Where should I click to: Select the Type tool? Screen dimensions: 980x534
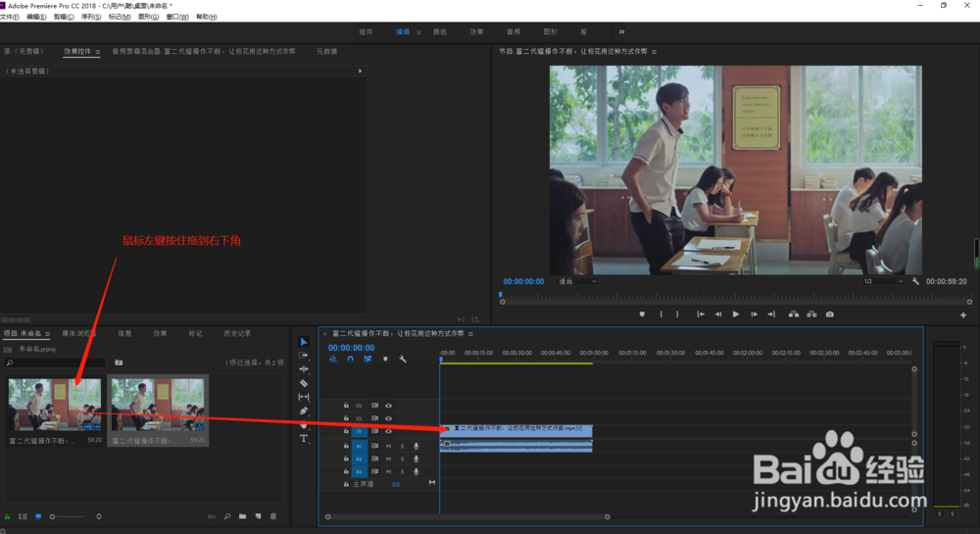[x=304, y=438]
